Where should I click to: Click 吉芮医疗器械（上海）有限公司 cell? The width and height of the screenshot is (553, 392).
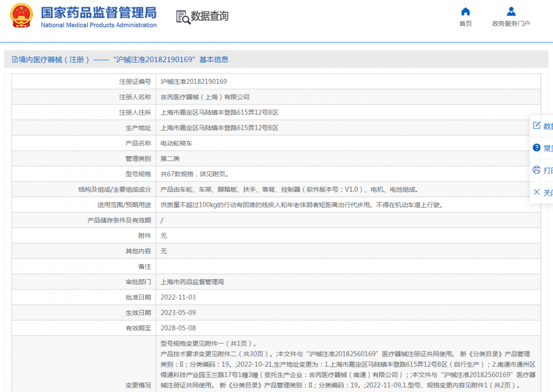[x=205, y=97]
